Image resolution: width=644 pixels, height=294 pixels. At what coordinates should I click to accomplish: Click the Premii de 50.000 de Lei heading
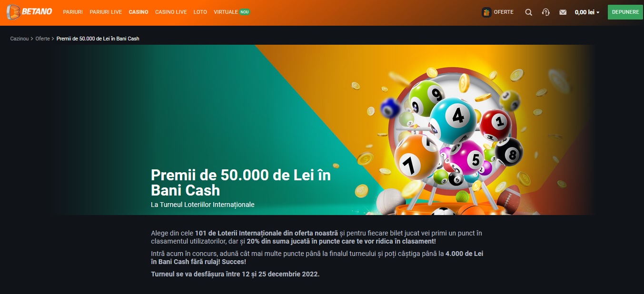click(241, 183)
